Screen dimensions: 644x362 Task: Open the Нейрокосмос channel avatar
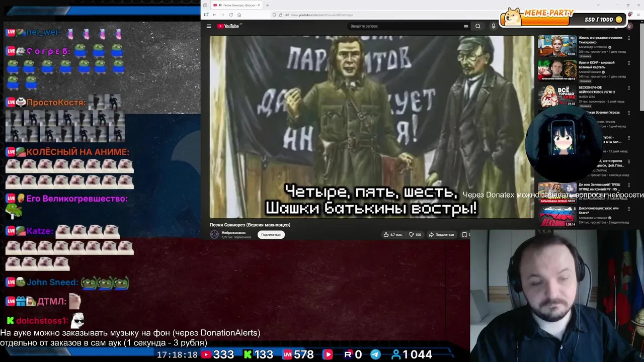click(214, 234)
